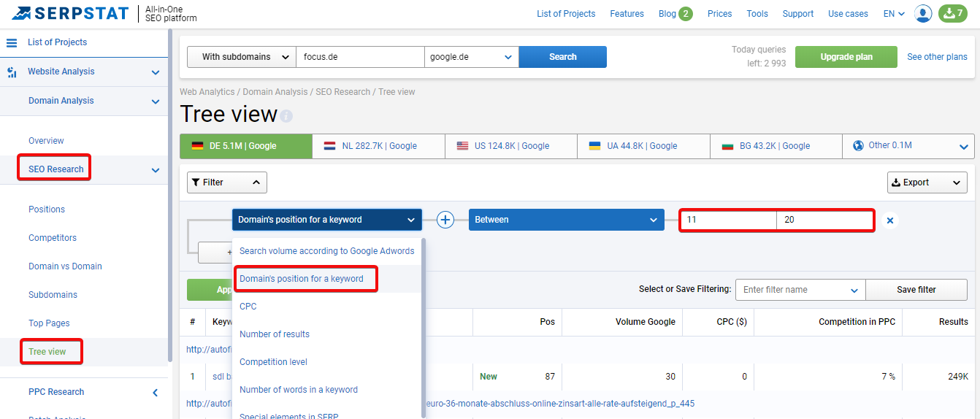The width and height of the screenshot is (980, 419).
Task: Click the Serpstat logo
Action: coord(69,13)
